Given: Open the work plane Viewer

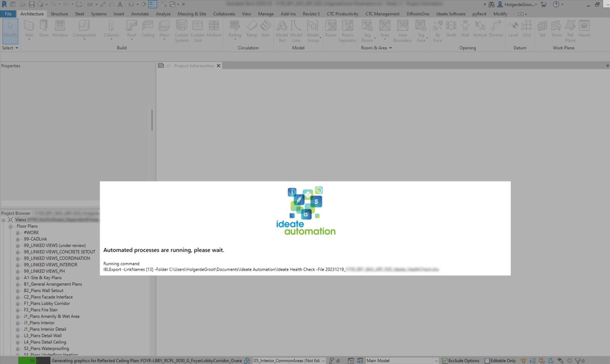Looking at the screenshot, I should pyautogui.click(x=584, y=29).
